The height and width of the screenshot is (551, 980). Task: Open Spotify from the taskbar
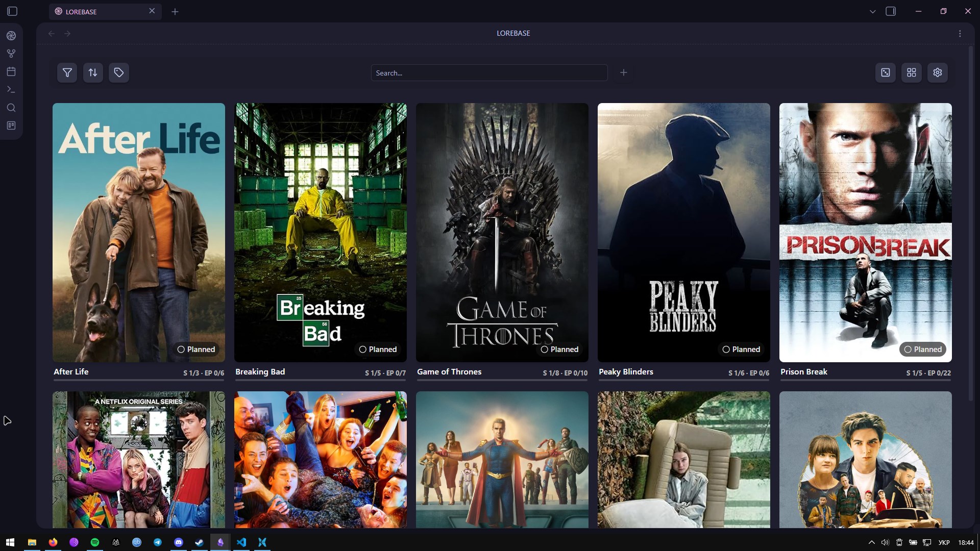(95, 542)
